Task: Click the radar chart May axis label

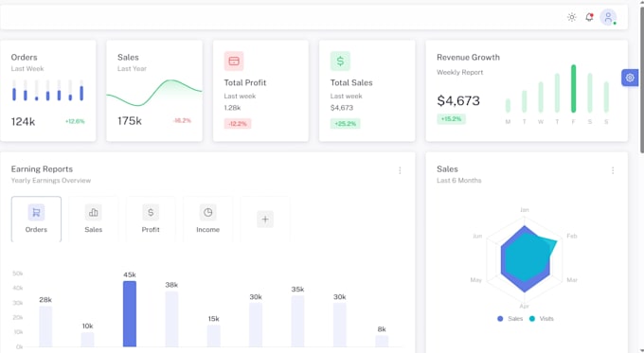Action: coord(475,280)
